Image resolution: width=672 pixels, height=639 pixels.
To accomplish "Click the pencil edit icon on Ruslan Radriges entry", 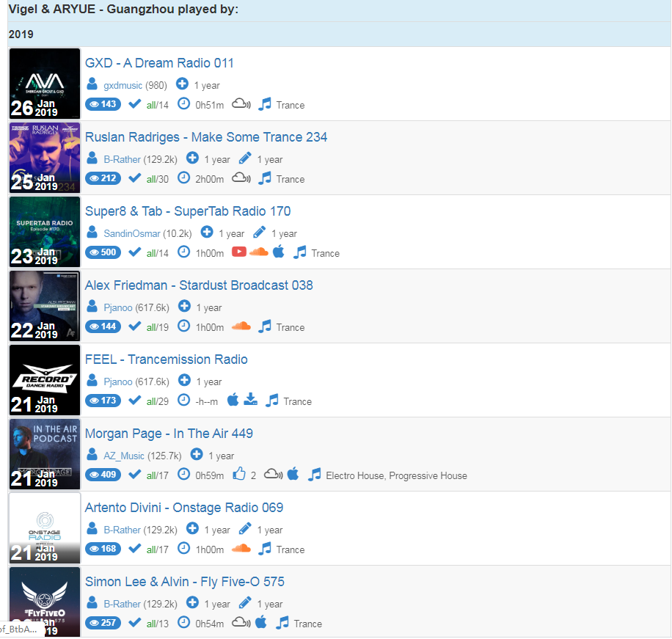I will click(x=245, y=158).
